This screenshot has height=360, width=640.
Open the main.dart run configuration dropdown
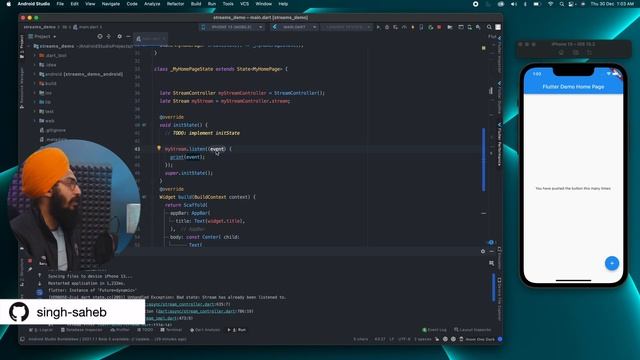(x=295, y=27)
